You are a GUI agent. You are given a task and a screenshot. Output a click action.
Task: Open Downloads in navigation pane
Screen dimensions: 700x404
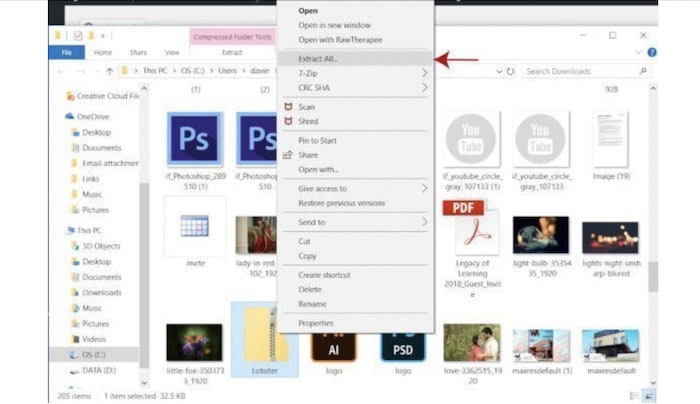point(96,293)
